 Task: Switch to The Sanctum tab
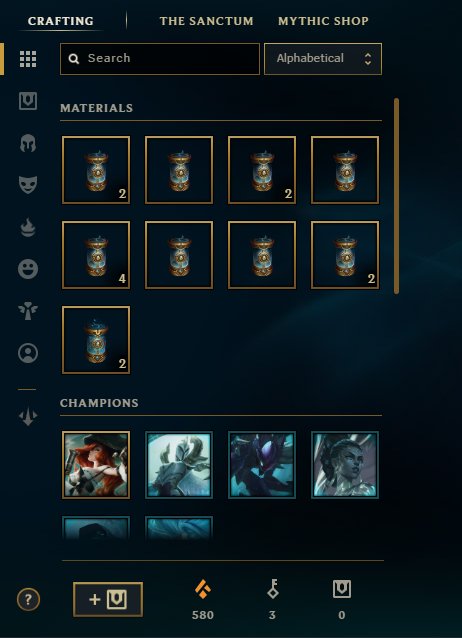[206, 21]
